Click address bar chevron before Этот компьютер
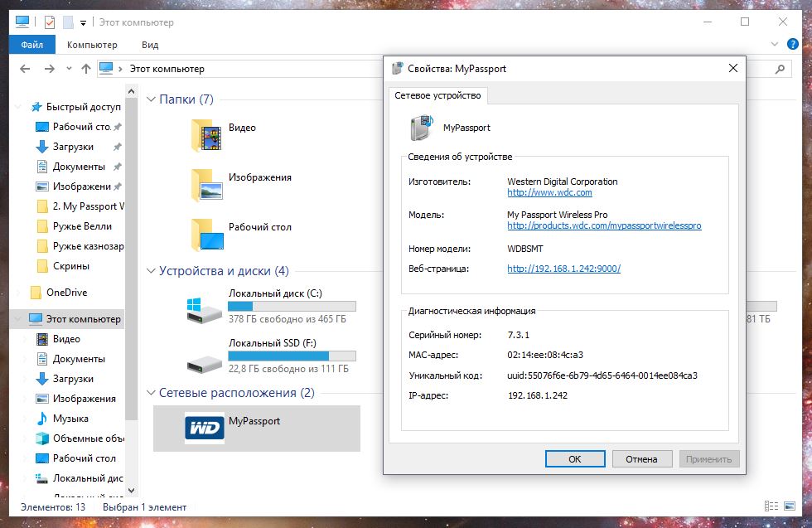 120,69
